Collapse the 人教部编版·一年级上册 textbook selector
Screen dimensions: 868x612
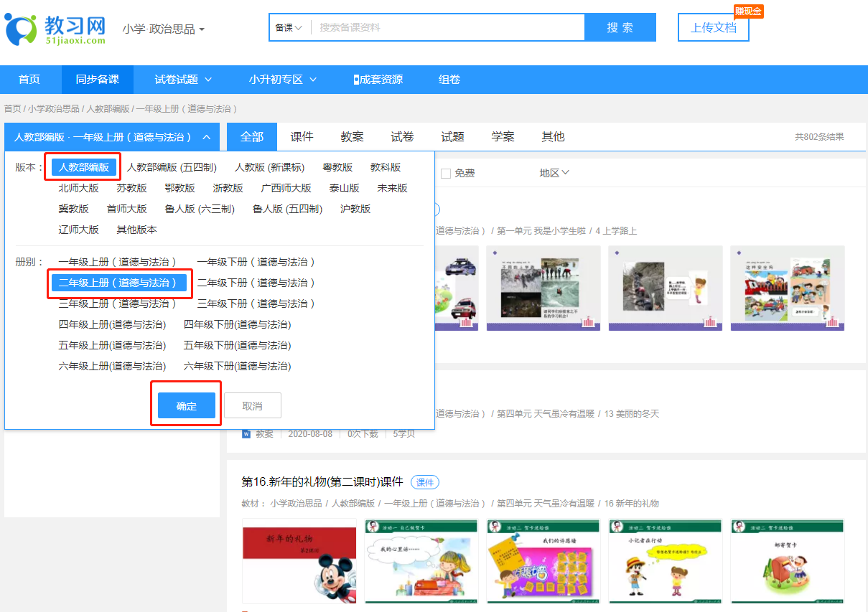[112, 136]
